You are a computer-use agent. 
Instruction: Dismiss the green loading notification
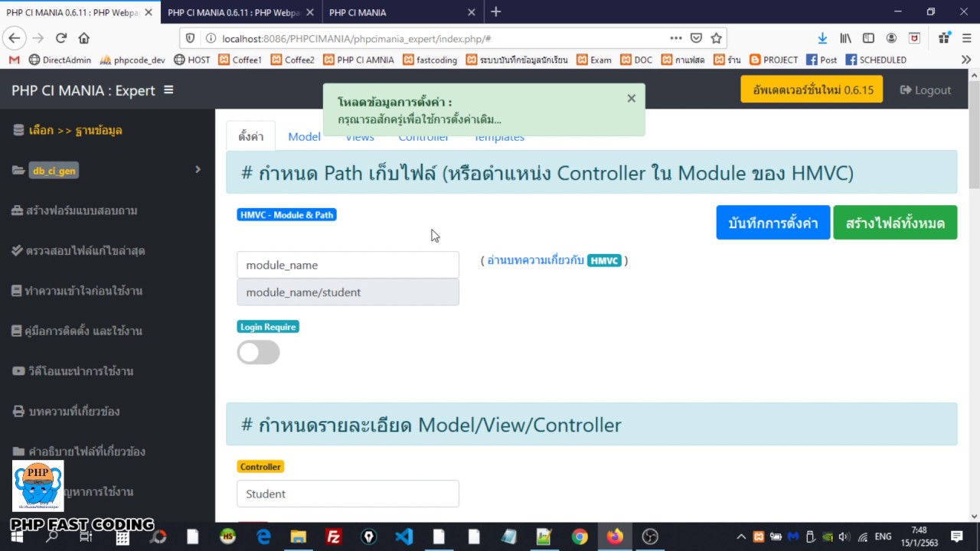(631, 98)
